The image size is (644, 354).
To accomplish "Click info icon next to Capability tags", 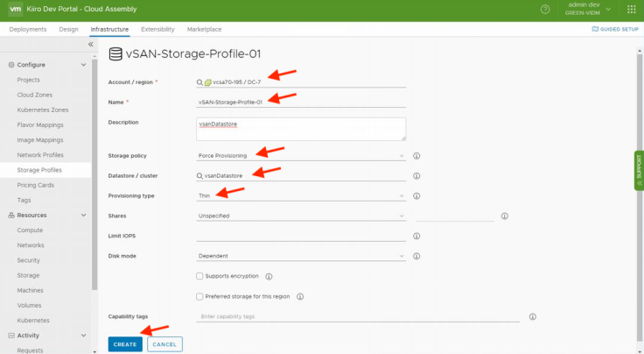I will 533,316.
